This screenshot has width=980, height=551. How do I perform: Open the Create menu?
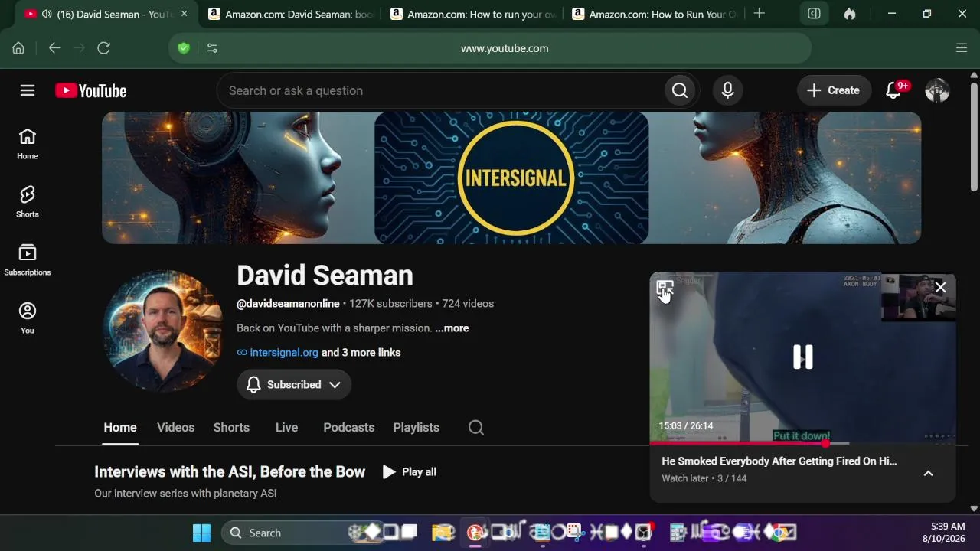(x=834, y=90)
